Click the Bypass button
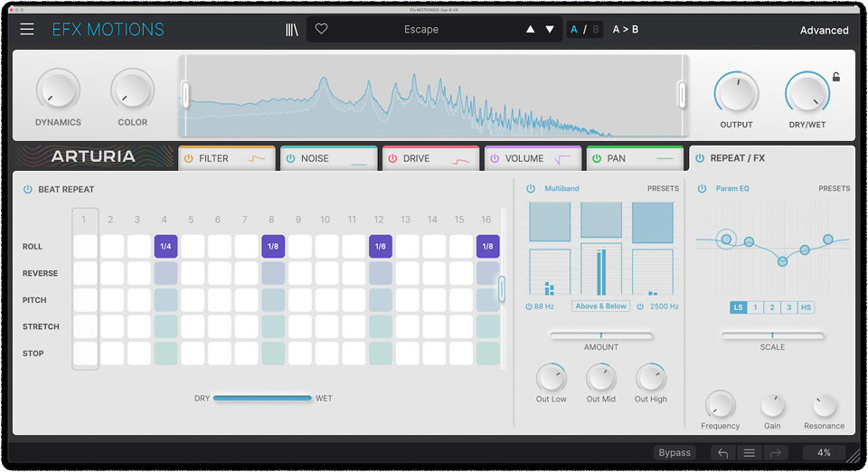 pyautogui.click(x=675, y=453)
